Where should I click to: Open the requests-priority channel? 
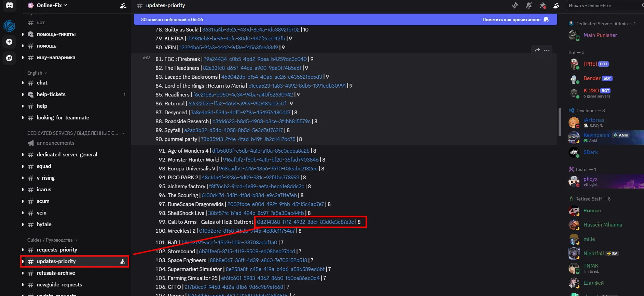coord(57,250)
